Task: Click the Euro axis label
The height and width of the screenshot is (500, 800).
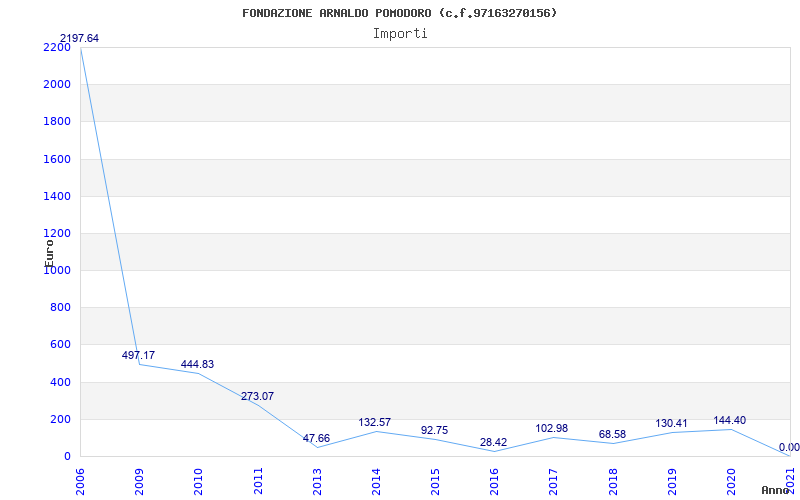Action: [49, 253]
